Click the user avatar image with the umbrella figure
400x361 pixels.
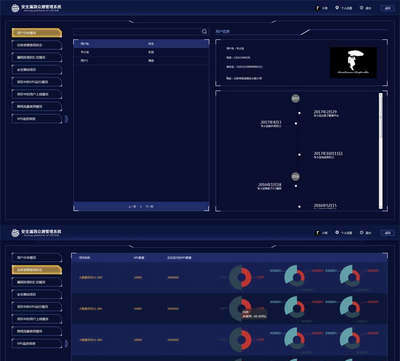(x=353, y=63)
